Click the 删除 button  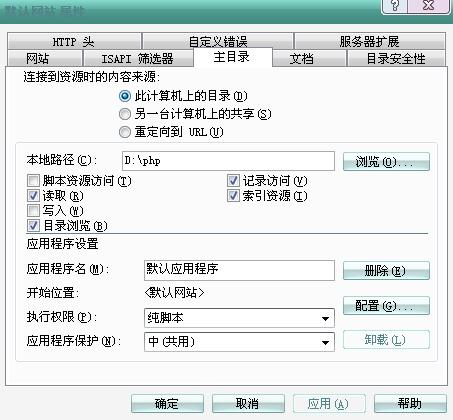pyautogui.click(x=386, y=271)
